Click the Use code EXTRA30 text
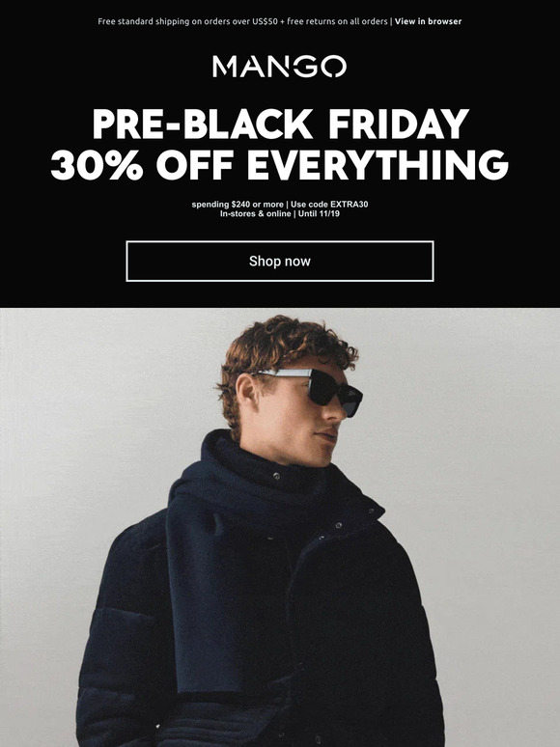 coord(329,205)
